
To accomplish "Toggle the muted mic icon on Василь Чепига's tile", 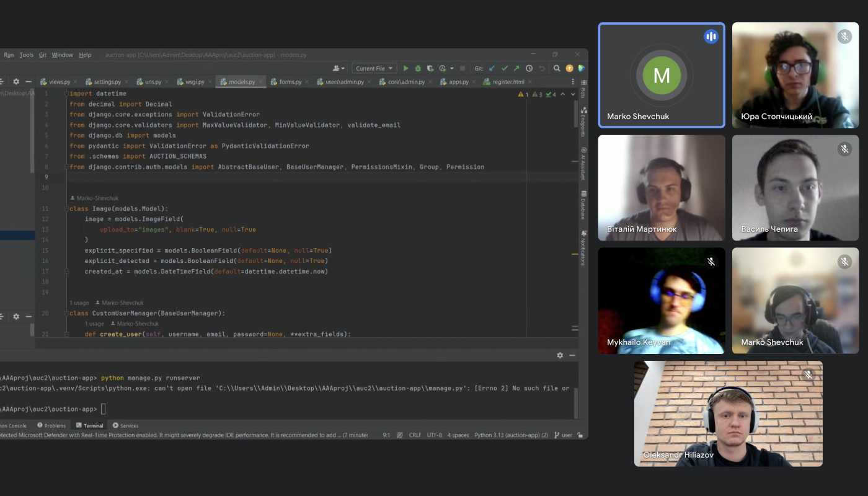I will pos(844,149).
